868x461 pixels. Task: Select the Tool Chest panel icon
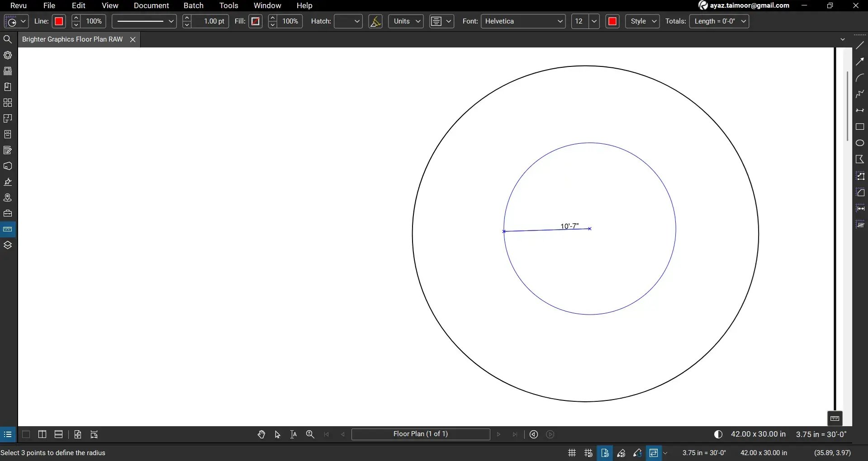[x=8, y=213]
